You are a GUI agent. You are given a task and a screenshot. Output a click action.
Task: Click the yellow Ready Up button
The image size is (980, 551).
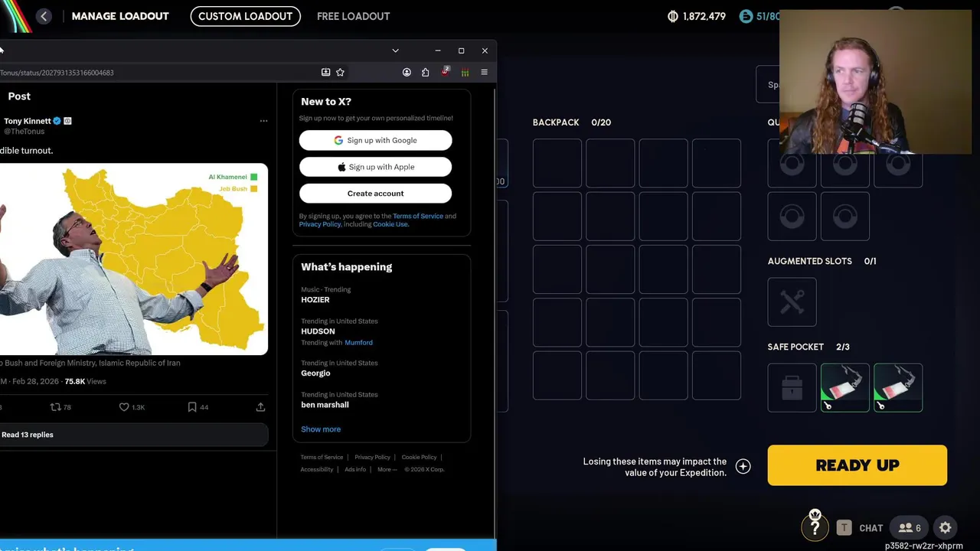[857, 465]
